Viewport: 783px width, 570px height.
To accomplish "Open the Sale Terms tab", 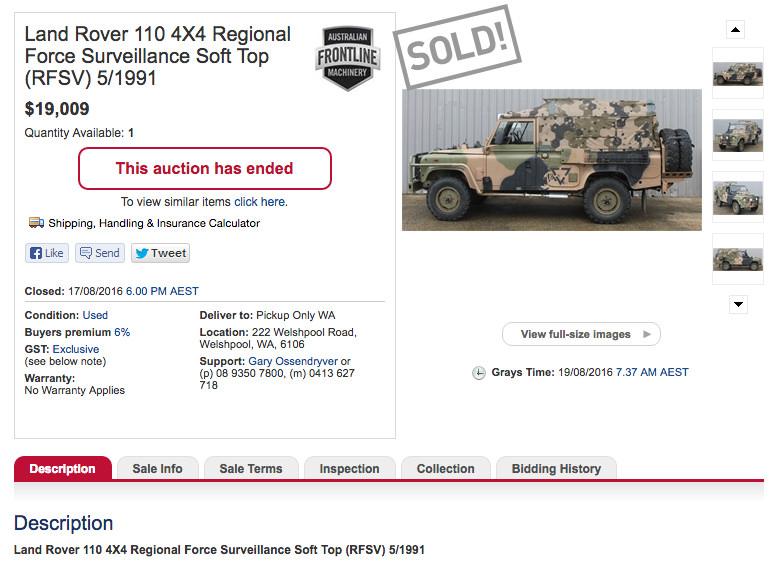I will 250,468.
